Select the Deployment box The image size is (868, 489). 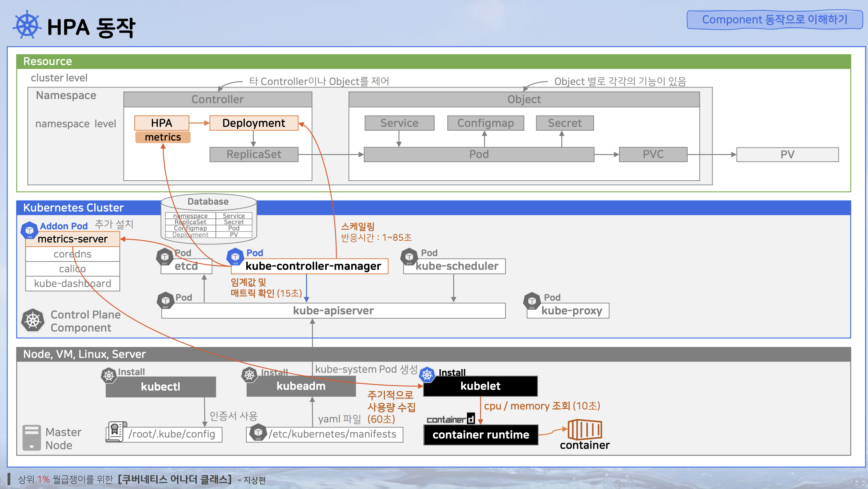click(254, 123)
